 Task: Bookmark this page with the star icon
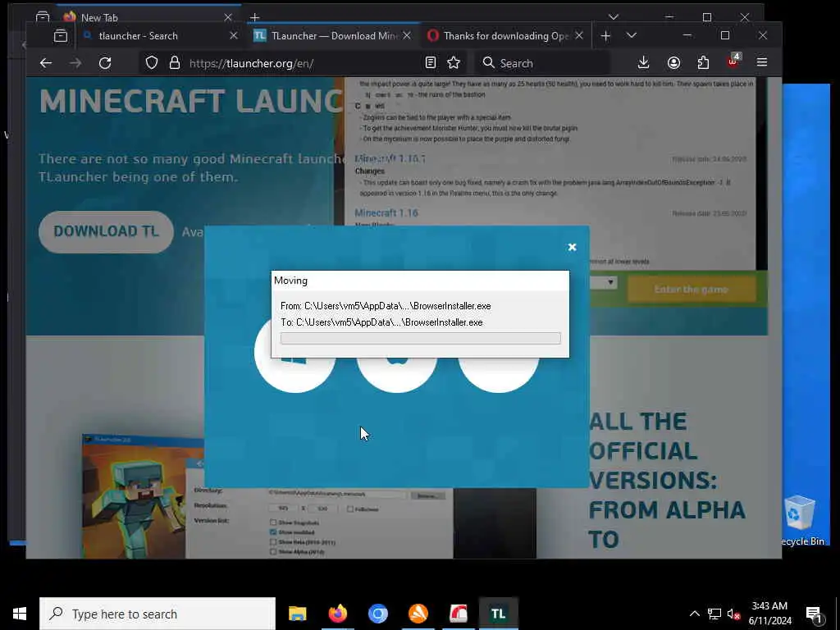point(454,62)
